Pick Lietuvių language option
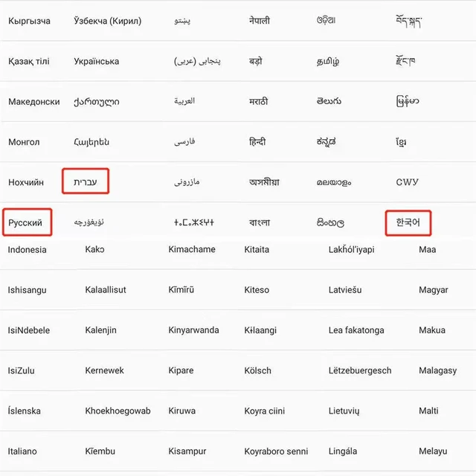This screenshot has height=476, width=476. [x=344, y=411]
